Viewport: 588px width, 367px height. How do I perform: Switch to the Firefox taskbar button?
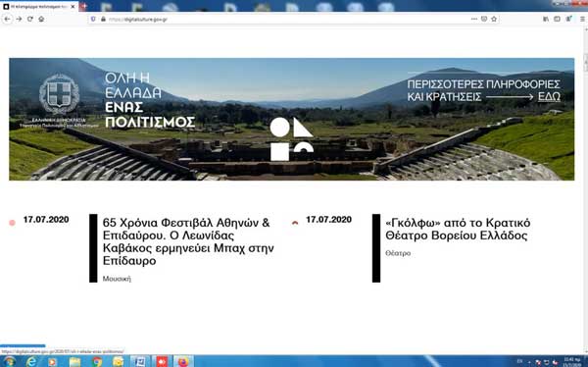pos(183,361)
